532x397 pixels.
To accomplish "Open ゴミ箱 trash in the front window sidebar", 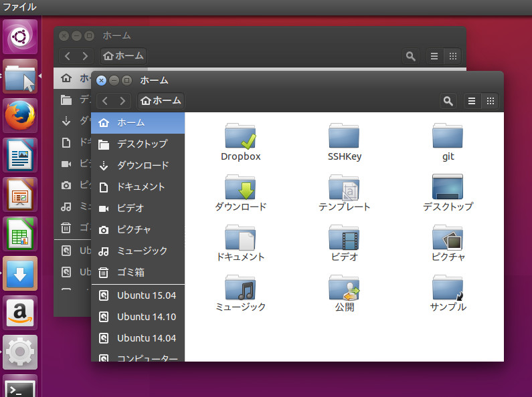I will (x=138, y=272).
